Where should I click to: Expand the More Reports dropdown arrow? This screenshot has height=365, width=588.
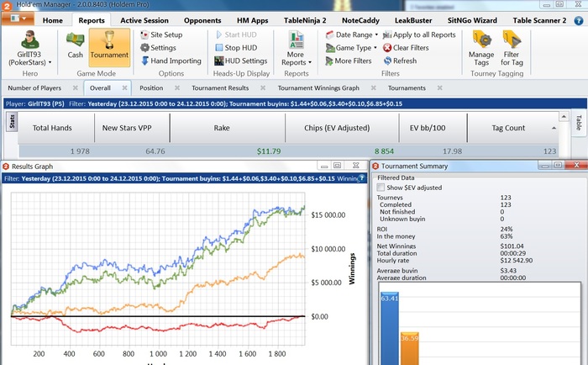(310, 63)
